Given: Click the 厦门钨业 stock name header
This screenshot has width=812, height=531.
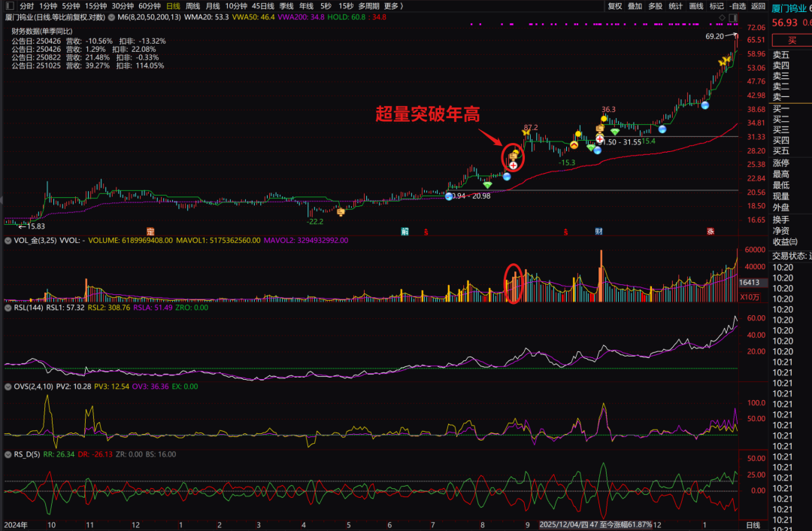Looking at the screenshot, I should (x=789, y=9).
